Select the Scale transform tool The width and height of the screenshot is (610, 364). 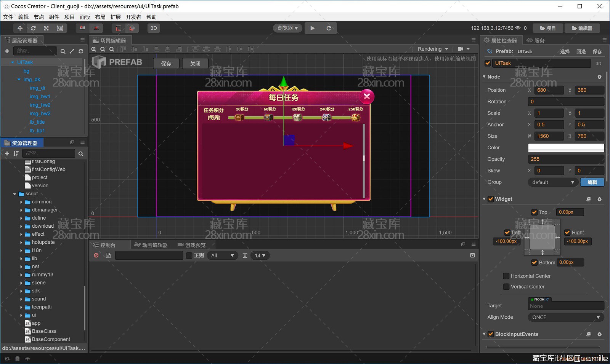coord(46,28)
